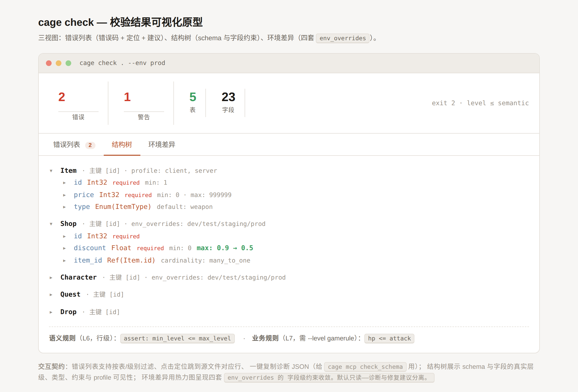Click the 5 表 summary counter
Screen dimensions: 578x392
point(193,102)
